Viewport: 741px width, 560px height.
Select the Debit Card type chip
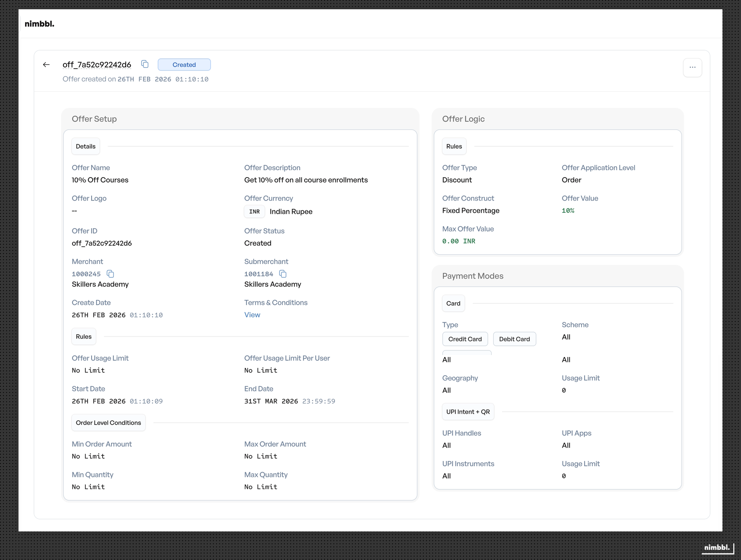coord(514,339)
